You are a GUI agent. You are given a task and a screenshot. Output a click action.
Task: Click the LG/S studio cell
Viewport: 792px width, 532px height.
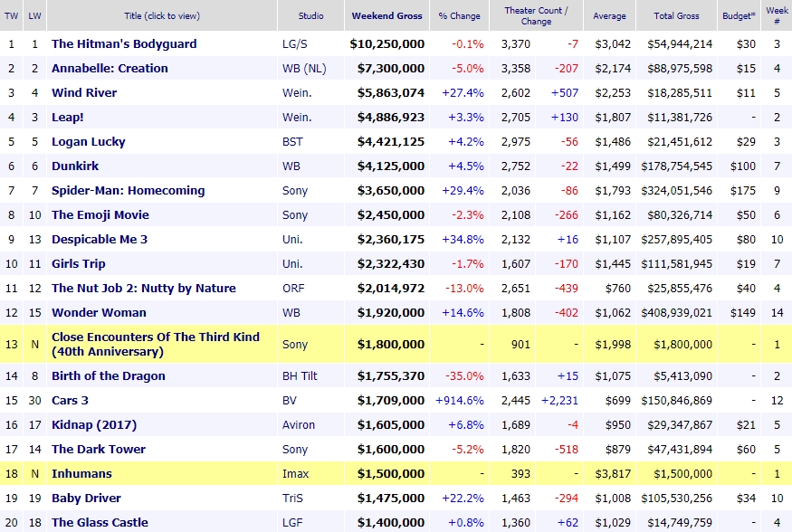click(294, 44)
